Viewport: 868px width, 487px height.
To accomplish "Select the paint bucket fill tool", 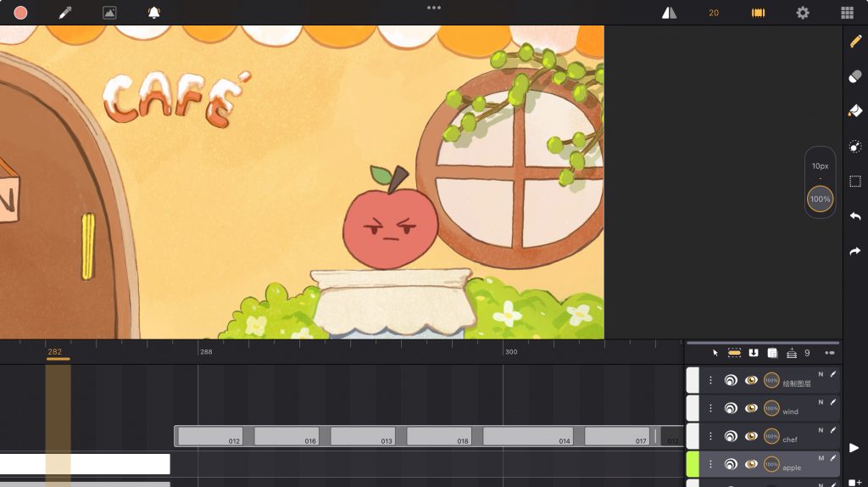I will pyautogui.click(x=855, y=111).
